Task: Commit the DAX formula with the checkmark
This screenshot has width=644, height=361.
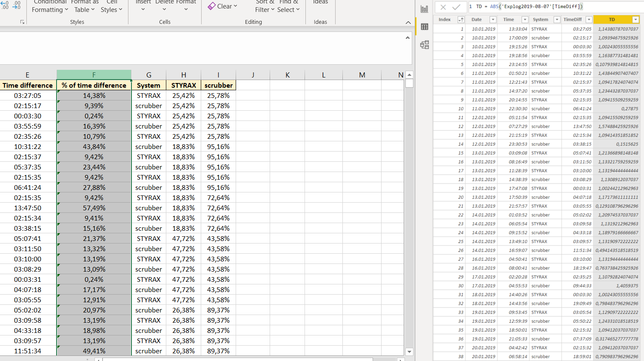Action: coord(456,7)
